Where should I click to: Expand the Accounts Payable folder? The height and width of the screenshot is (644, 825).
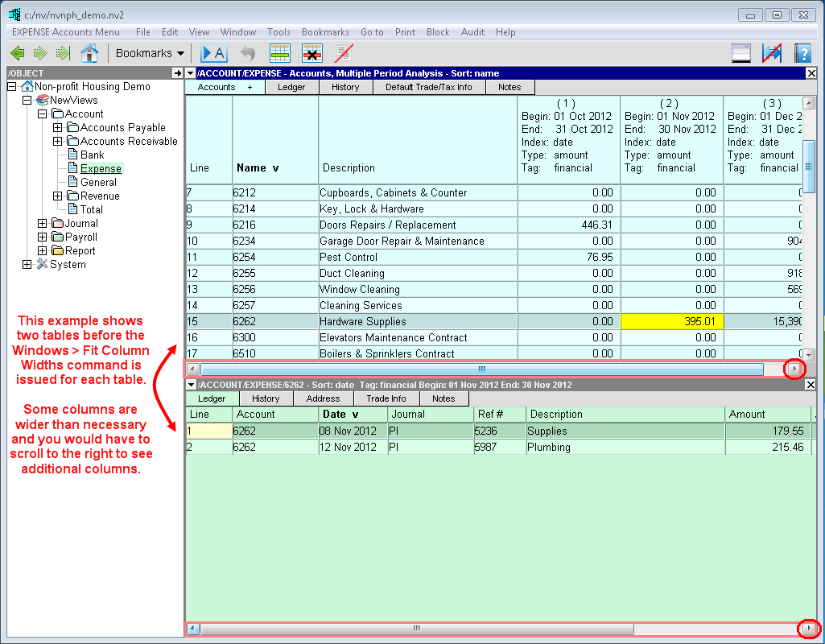point(58,127)
